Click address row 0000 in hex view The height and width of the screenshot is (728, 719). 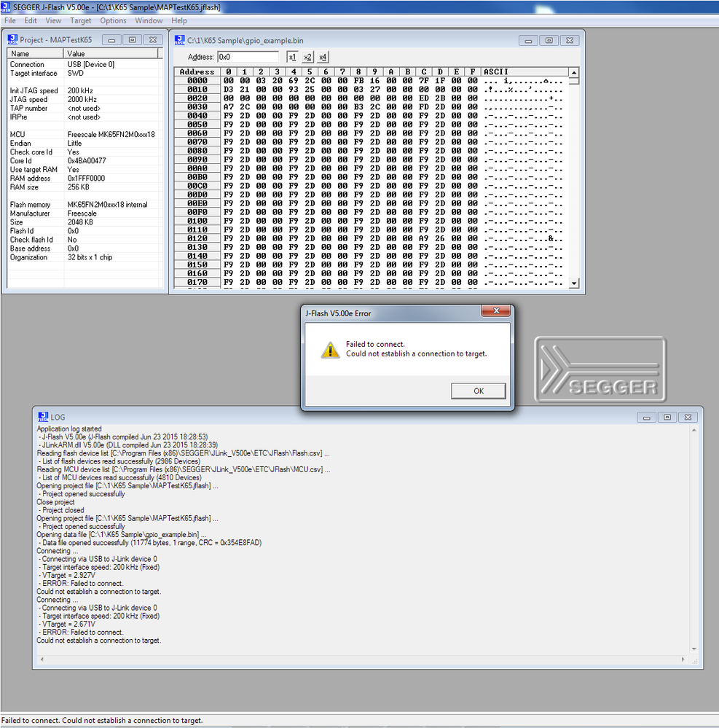pyautogui.click(x=197, y=81)
